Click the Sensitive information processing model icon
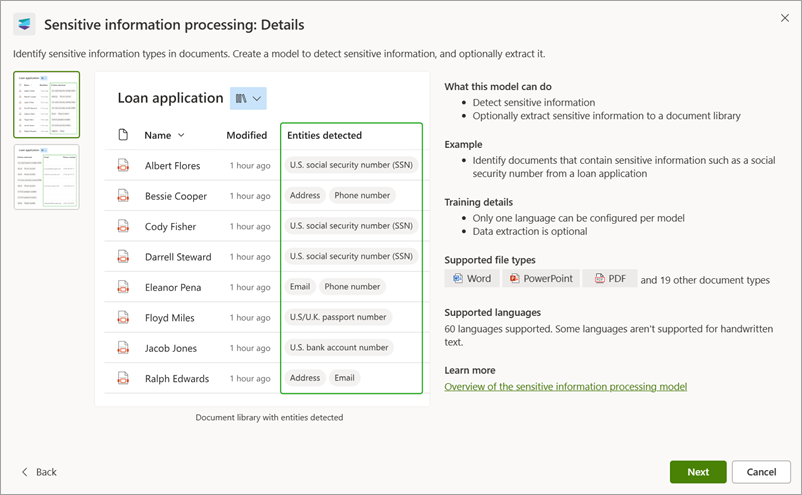This screenshot has width=802, height=495. click(24, 24)
